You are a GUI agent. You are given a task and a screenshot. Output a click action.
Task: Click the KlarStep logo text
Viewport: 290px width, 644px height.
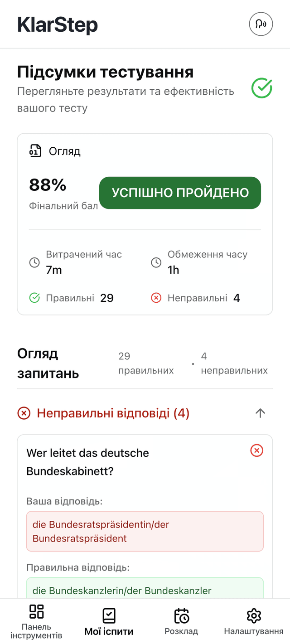pyautogui.click(x=58, y=24)
